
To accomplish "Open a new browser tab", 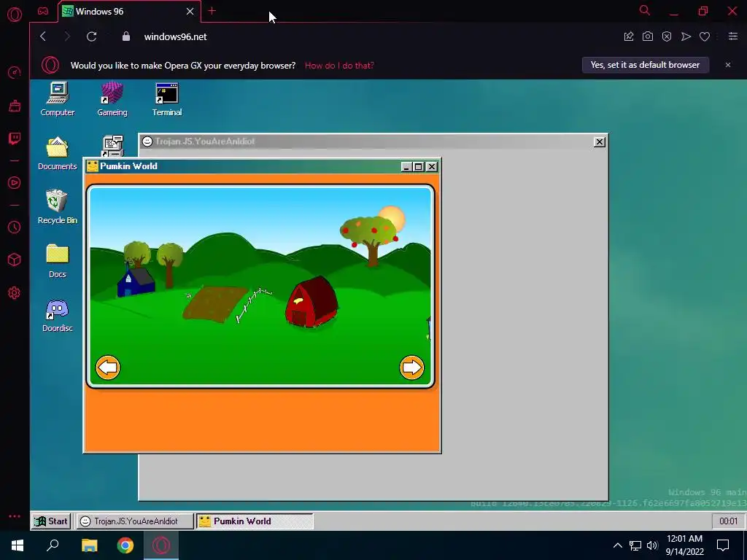I will (x=212, y=11).
